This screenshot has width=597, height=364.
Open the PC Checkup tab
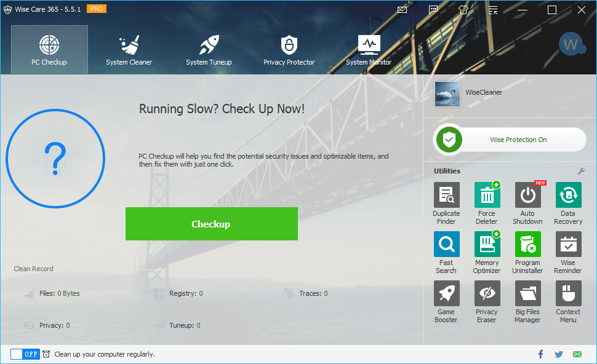tap(49, 49)
